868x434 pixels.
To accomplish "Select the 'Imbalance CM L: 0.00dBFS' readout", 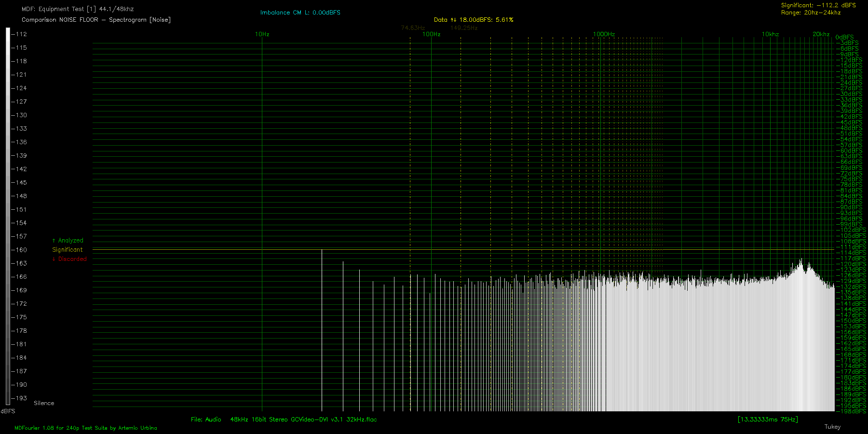I will click(x=300, y=13).
